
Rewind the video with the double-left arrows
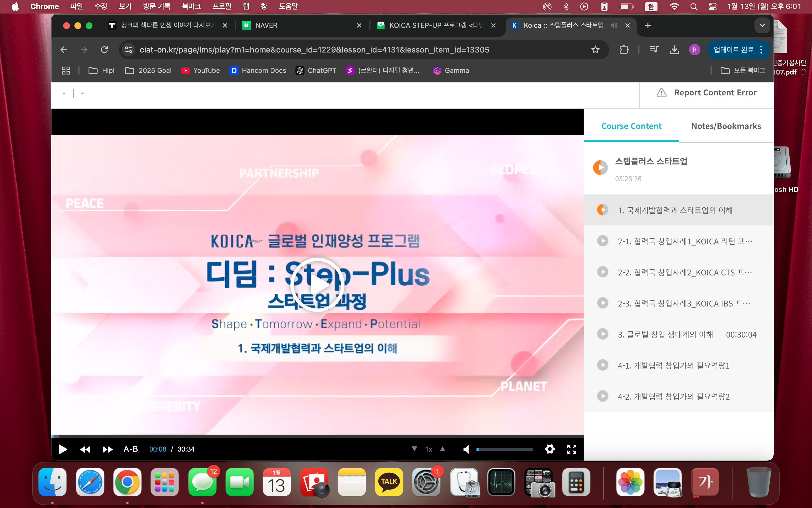[x=85, y=449]
